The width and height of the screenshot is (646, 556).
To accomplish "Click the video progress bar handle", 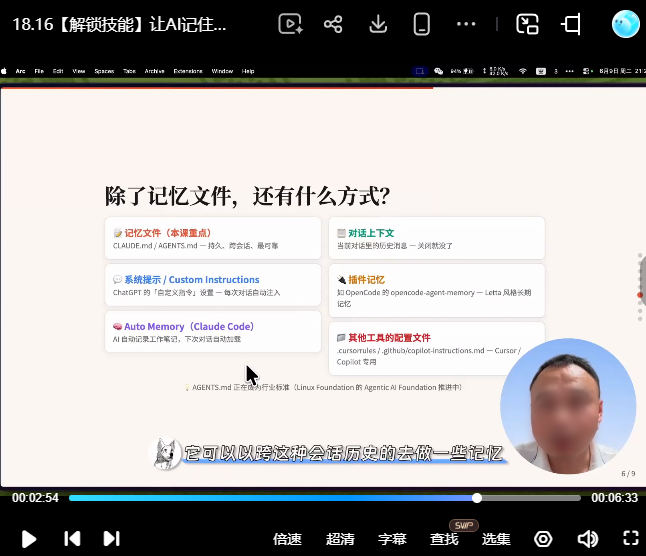I will coord(477,498).
